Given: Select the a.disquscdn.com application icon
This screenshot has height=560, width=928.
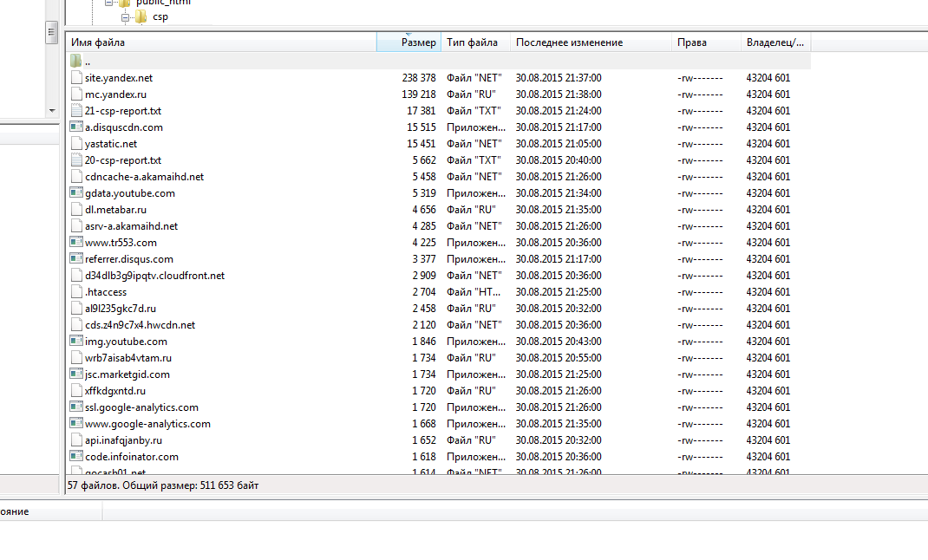Looking at the screenshot, I should (x=75, y=127).
